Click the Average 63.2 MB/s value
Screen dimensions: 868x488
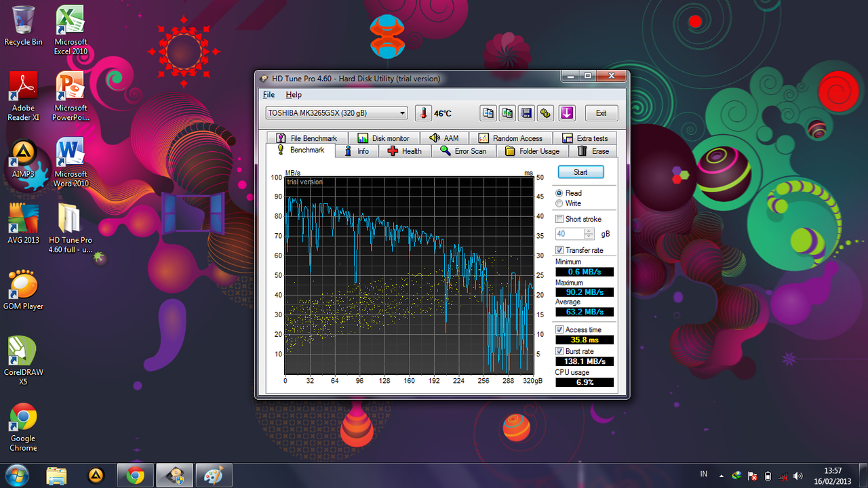click(x=585, y=312)
